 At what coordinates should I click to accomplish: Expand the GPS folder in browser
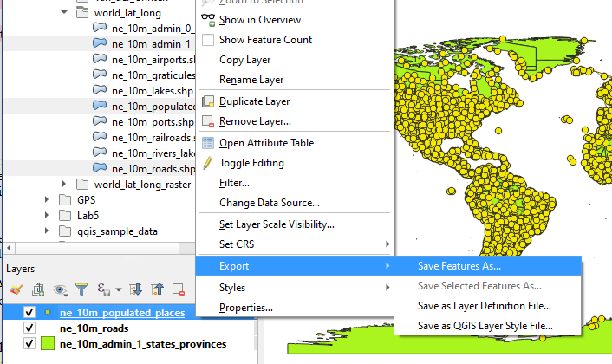(x=49, y=199)
